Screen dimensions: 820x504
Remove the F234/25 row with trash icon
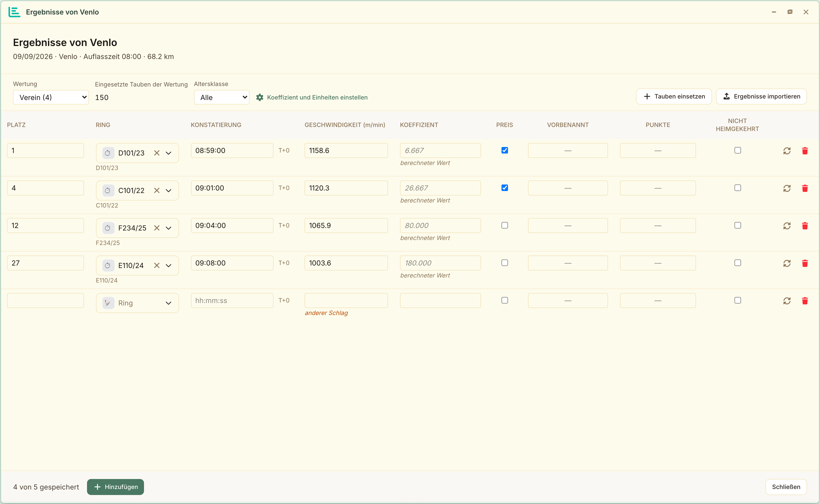(805, 226)
